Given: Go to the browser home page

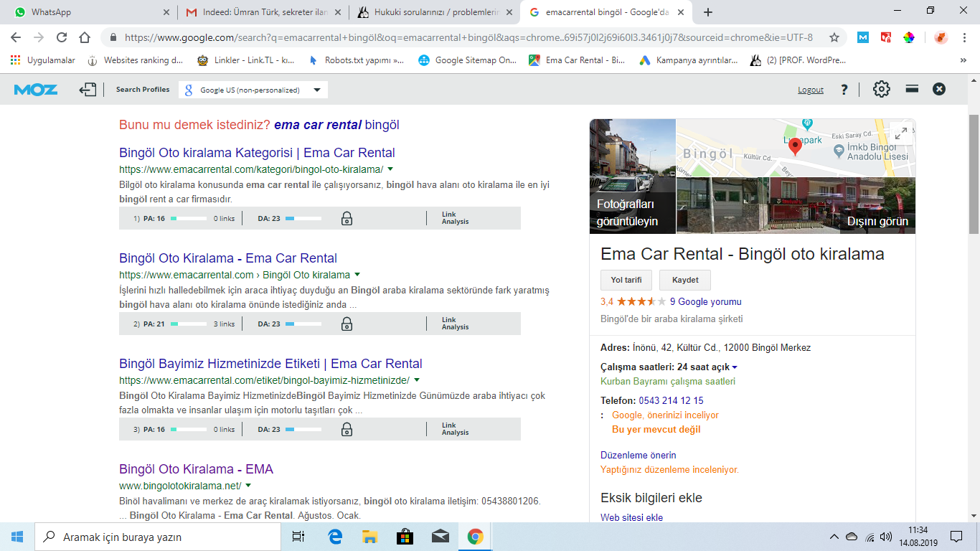Looking at the screenshot, I should pos(85,37).
